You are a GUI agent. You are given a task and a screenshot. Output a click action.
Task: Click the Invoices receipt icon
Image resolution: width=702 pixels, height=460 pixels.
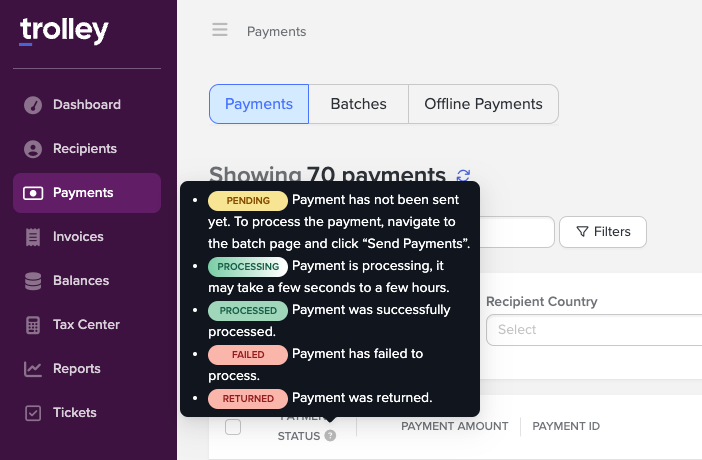tap(33, 237)
